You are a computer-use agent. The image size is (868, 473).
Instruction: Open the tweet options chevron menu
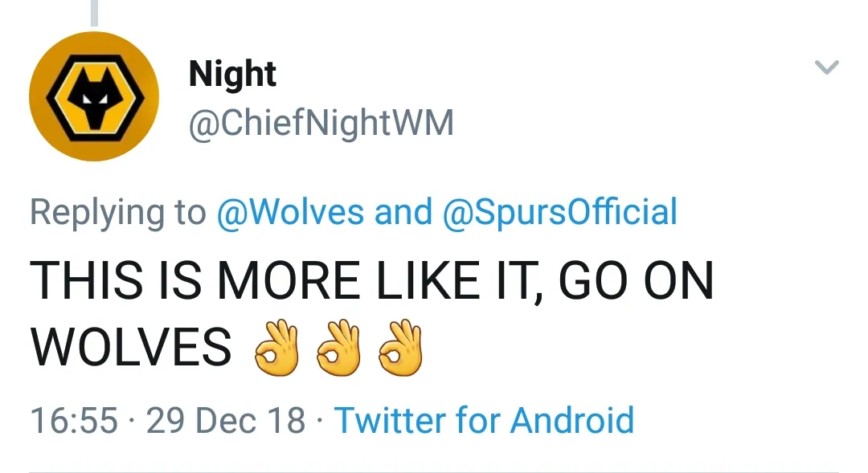pos(827,67)
